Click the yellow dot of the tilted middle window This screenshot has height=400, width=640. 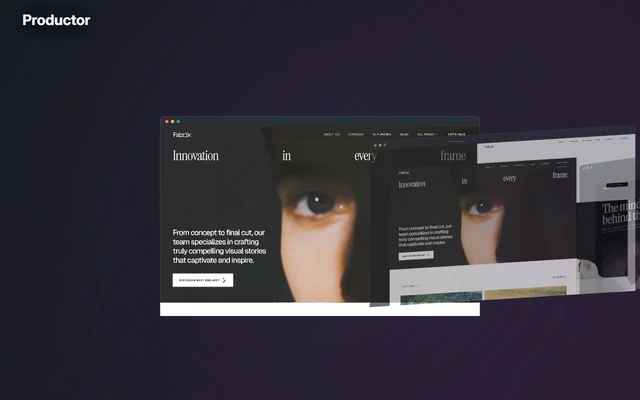pos(380,145)
